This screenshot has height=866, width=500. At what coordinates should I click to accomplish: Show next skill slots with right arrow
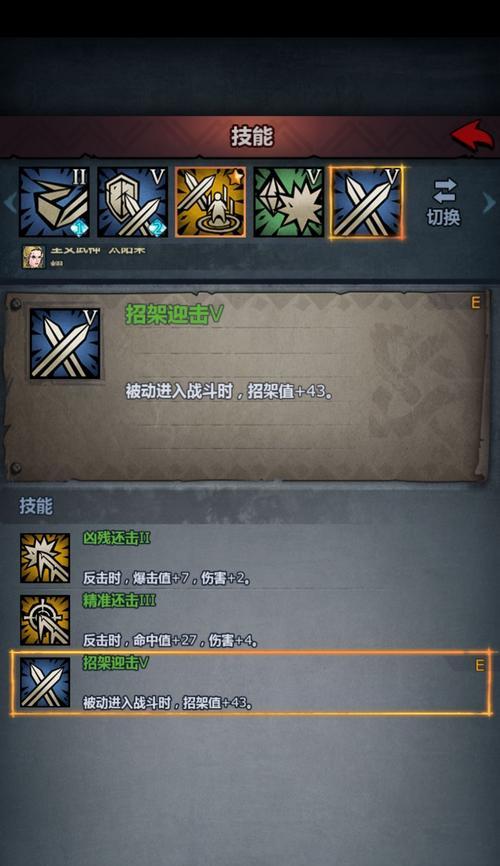click(x=488, y=203)
